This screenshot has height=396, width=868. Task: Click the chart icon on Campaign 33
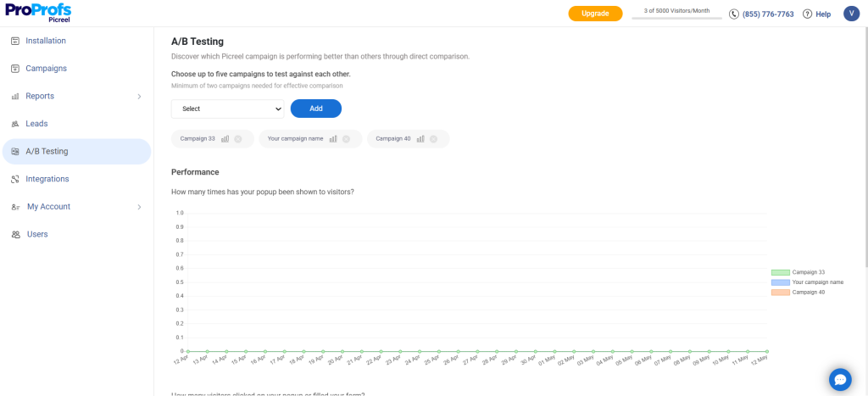pyautogui.click(x=225, y=139)
